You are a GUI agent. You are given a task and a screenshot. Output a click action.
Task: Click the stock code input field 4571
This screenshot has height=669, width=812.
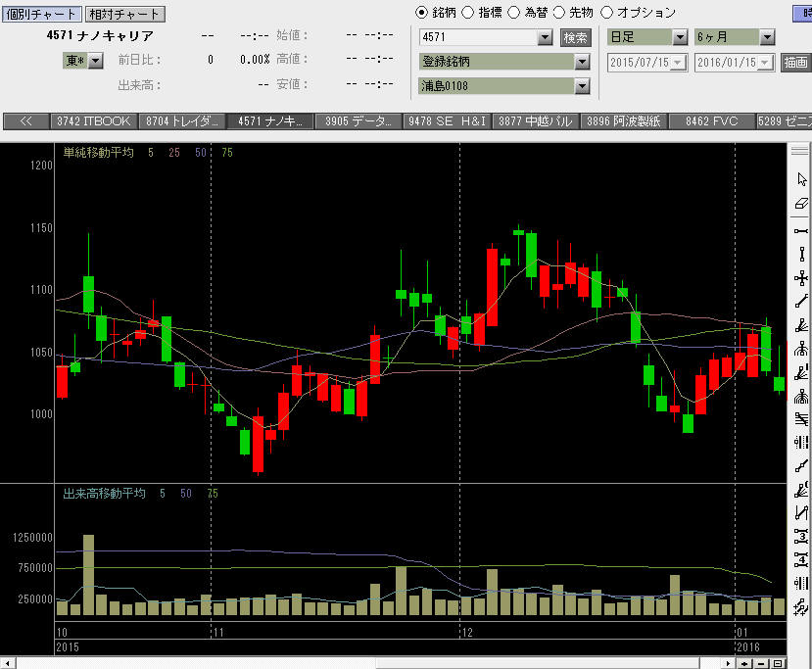479,37
